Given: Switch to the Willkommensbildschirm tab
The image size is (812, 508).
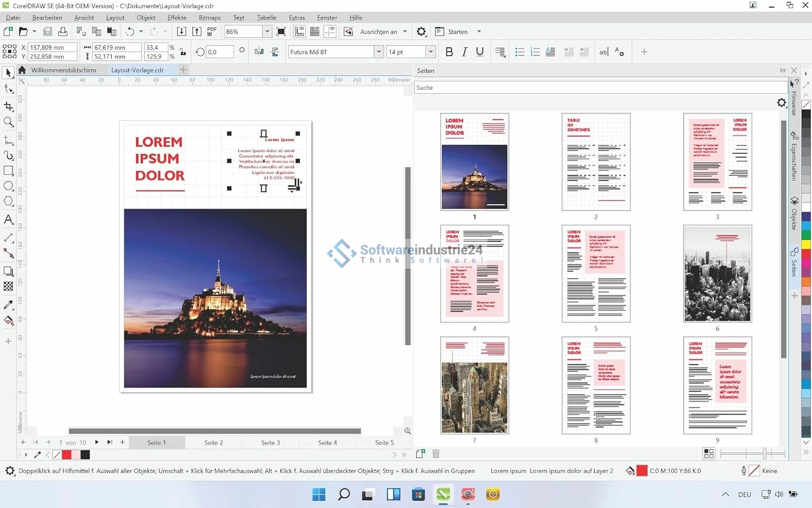Looking at the screenshot, I should [63, 70].
